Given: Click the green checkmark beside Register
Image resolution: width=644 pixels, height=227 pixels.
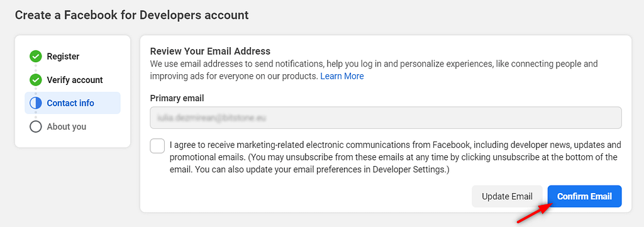Looking at the screenshot, I should pyautogui.click(x=36, y=56).
